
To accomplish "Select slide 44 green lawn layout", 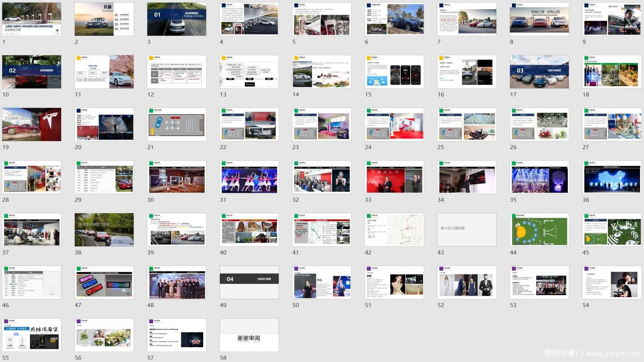I will click(x=539, y=230).
